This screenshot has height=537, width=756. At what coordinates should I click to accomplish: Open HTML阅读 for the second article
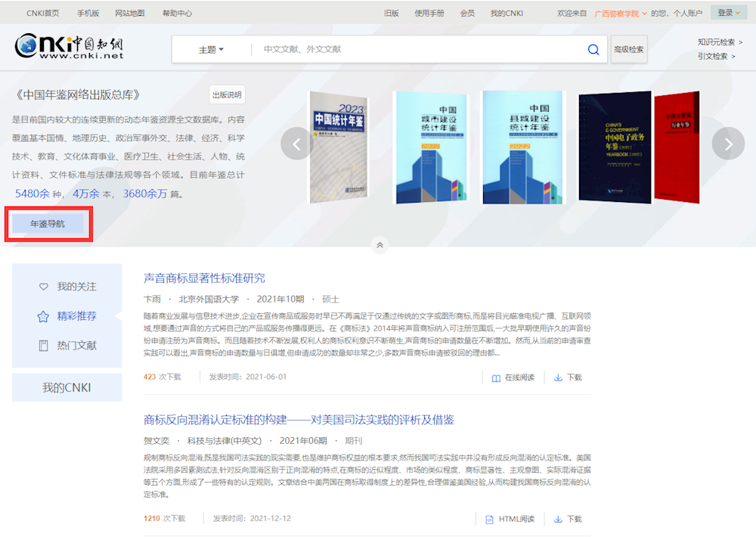[510, 519]
